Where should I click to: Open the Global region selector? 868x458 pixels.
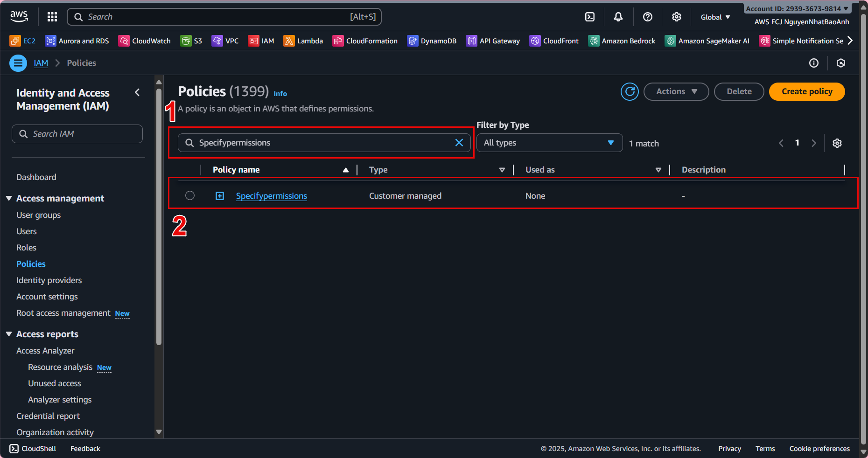pyautogui.click(x=715, y=17)
